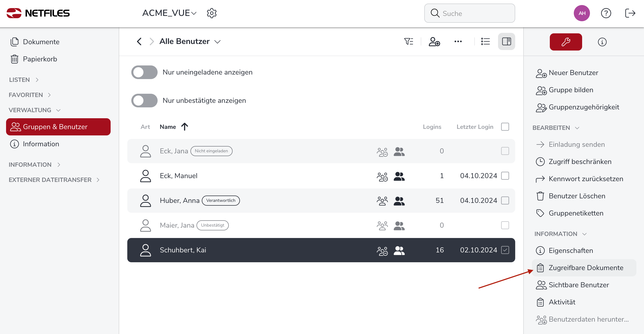The width and height of the screenshot is (644, 334).
Task: Toggle Nur unbestätigte anzeigen switch
Action: [144, 101]
